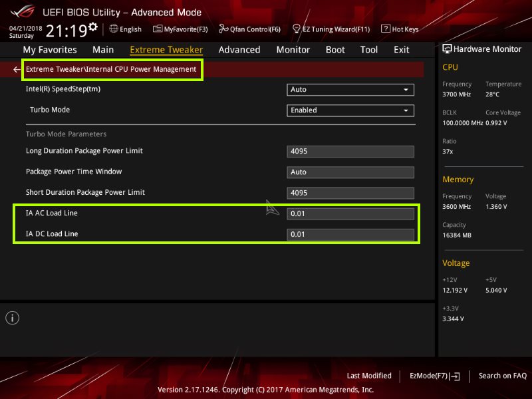
Task: Click the date 04/21/2018
Action: coord(25,29)
